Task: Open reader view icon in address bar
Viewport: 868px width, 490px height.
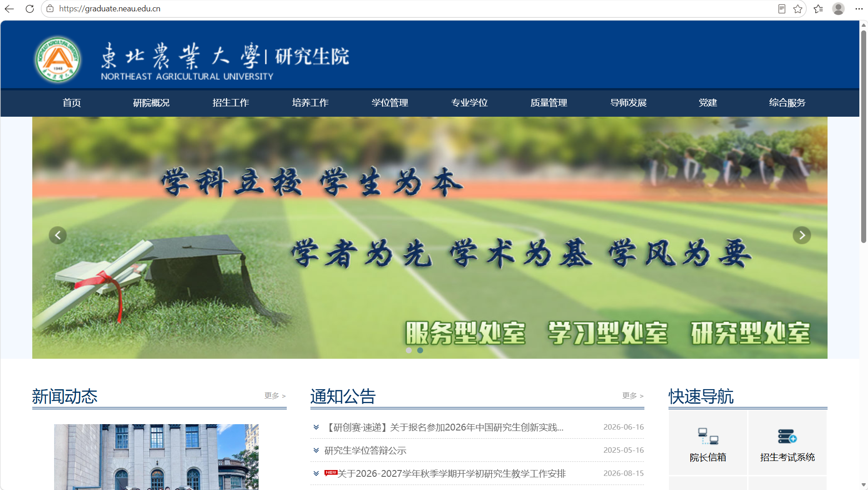Action: pyautogui.click(x=782, y=9)
